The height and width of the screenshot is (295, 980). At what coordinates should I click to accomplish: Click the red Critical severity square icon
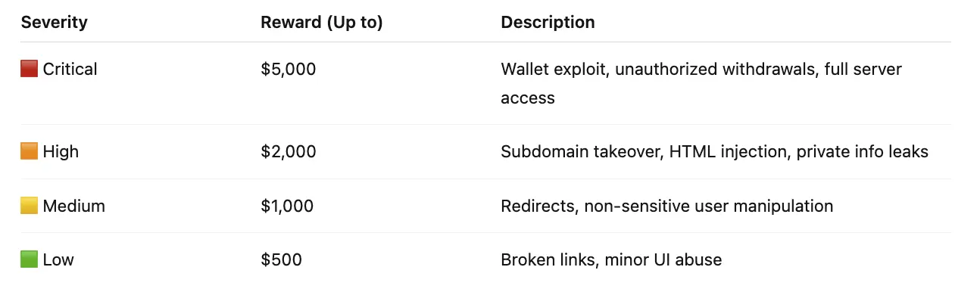click(29, 69)
